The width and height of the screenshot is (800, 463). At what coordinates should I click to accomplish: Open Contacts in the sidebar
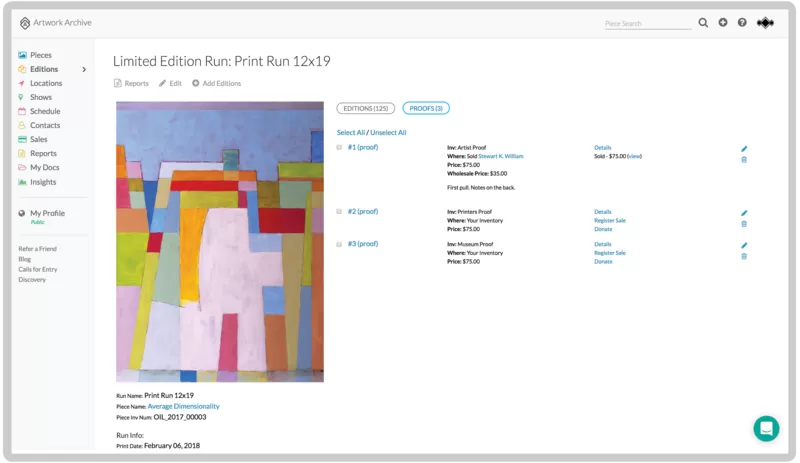pyautogui.click(x=45, y=125)
